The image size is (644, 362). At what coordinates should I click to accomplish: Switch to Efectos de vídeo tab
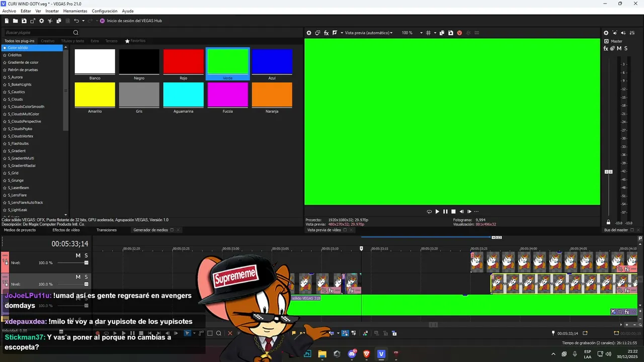tap(66, 230)
